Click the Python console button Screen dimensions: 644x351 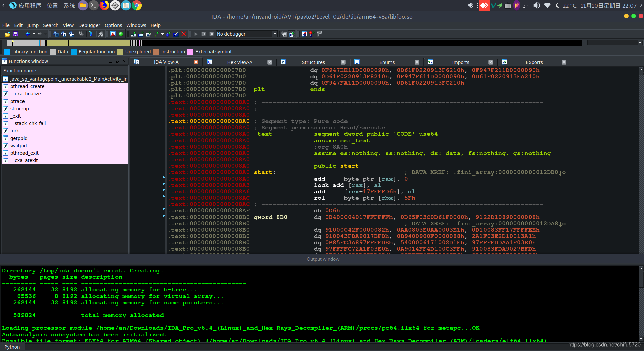[x=12, y=347]
